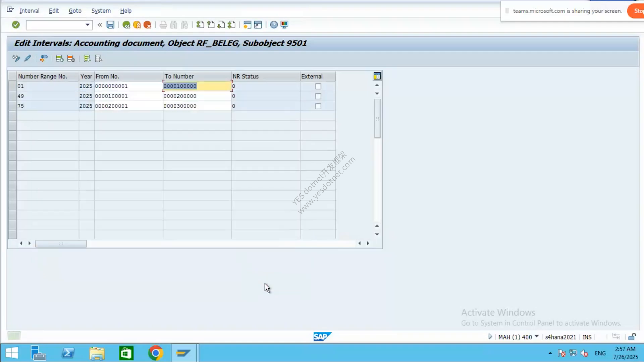
Task: Toggle External checkbox for range 49
Action: [318, 96]
